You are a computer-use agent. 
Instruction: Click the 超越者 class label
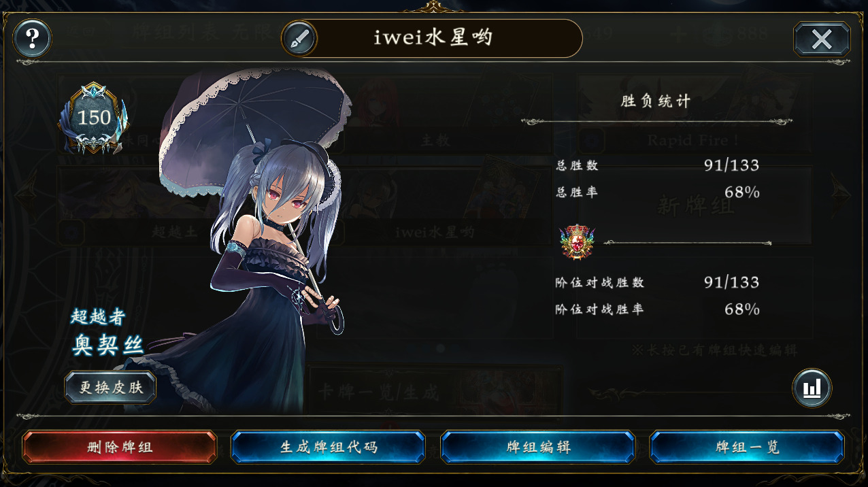click(x=99, y=317)
